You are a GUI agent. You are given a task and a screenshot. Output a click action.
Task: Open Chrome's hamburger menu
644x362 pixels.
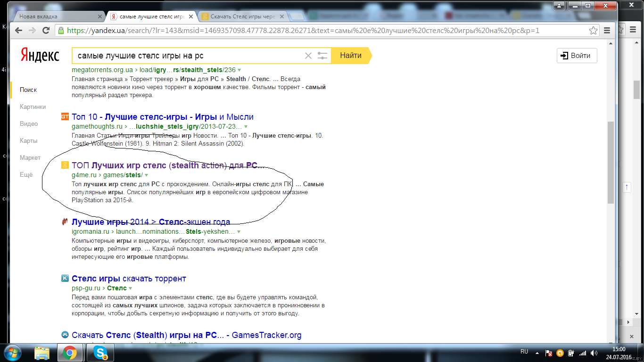[x=607, y=31]
